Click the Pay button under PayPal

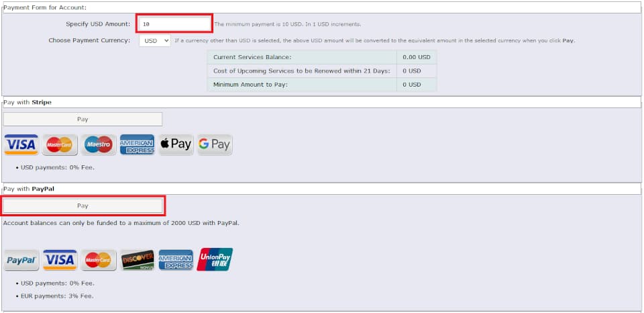coord(83,206)
